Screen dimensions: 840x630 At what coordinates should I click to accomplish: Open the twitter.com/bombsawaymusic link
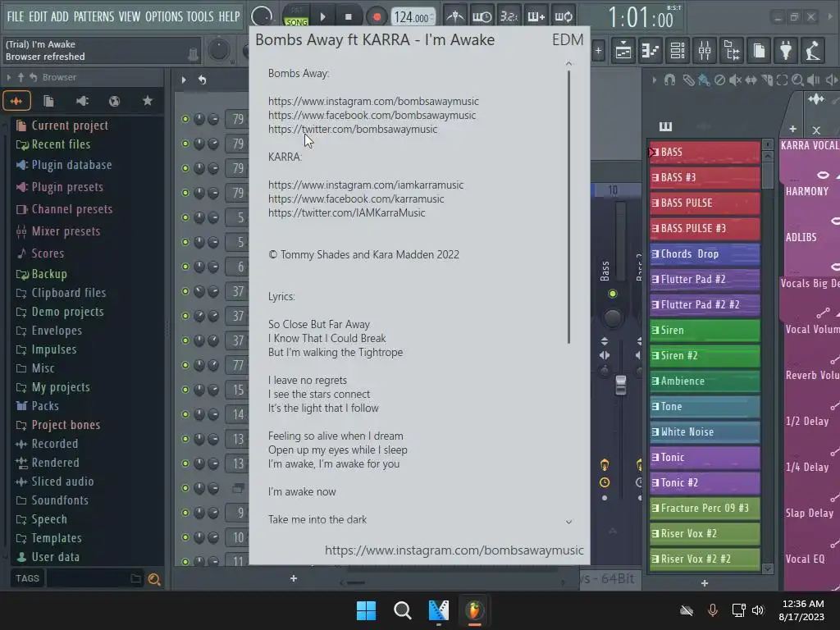click(x=353, y=129)
